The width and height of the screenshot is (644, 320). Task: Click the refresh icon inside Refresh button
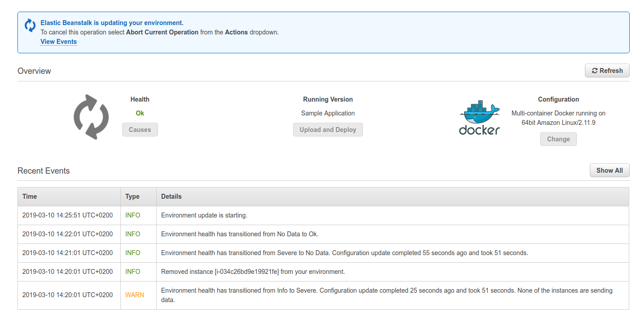click(x=594, y=71)
